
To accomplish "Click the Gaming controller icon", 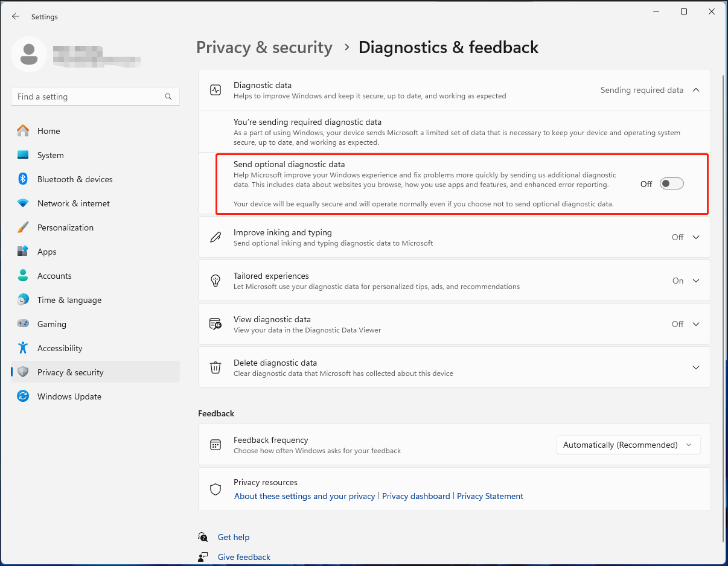I will 24,324.
